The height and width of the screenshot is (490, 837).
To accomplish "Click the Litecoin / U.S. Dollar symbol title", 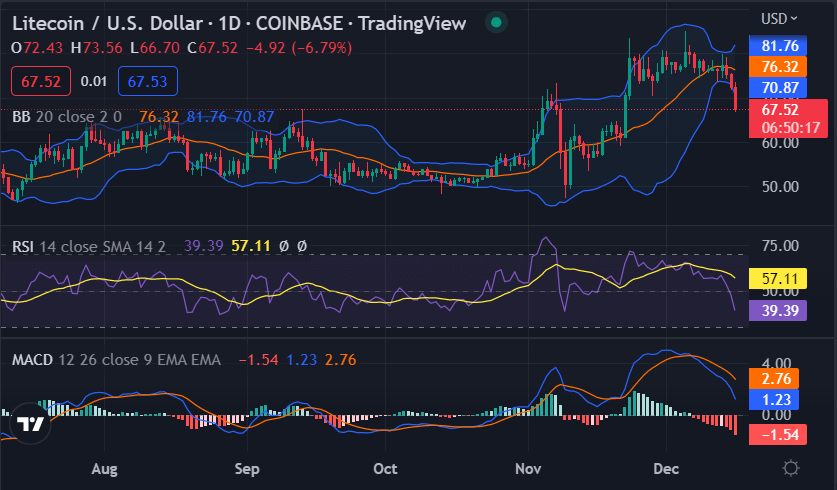I will 107,23.
